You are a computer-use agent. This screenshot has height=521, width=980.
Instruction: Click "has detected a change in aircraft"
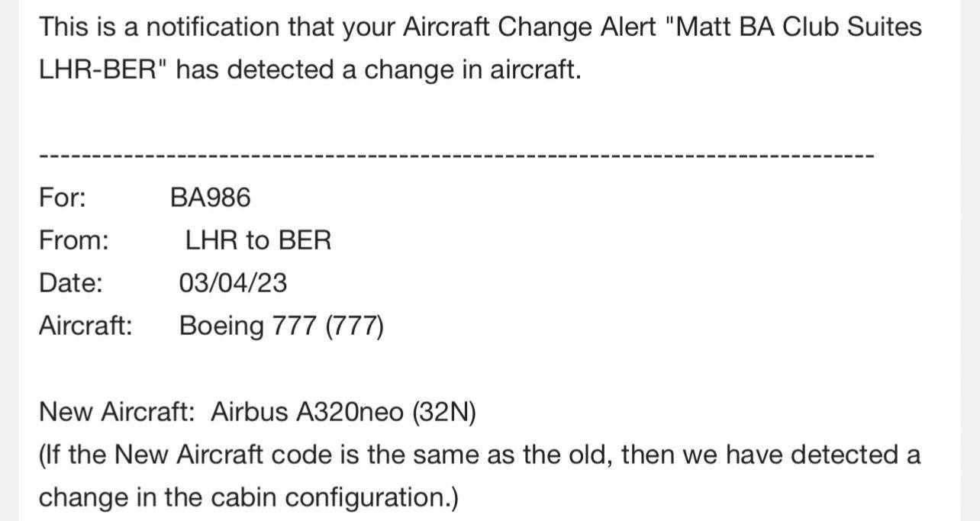(x=382, y=69)
